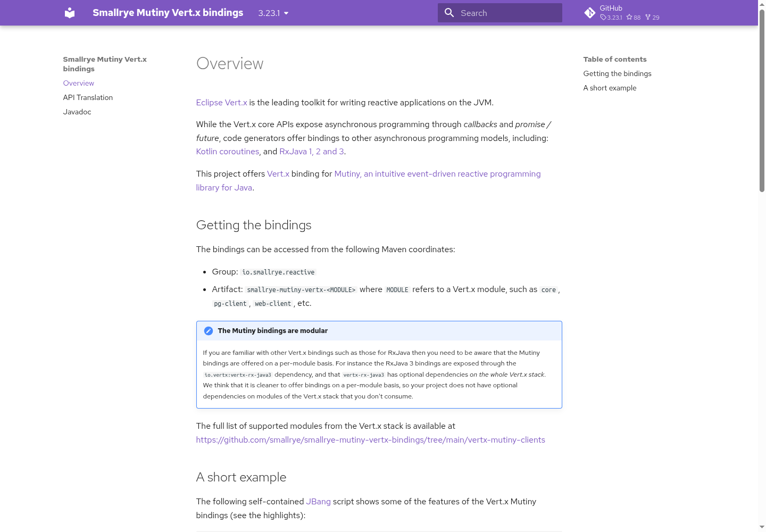Open the 3.23.1 version selector dropdown
The width and height of the screenshot is (766, 532).
pos(273,13)
